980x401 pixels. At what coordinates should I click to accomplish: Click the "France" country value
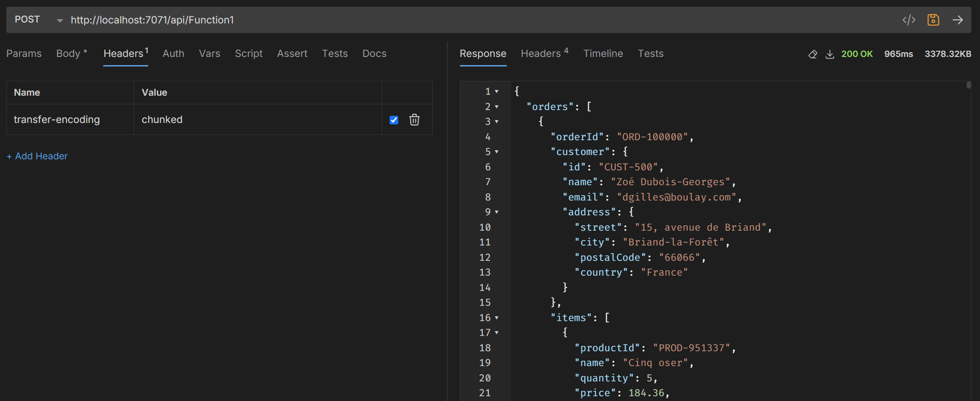coord(664,272)
